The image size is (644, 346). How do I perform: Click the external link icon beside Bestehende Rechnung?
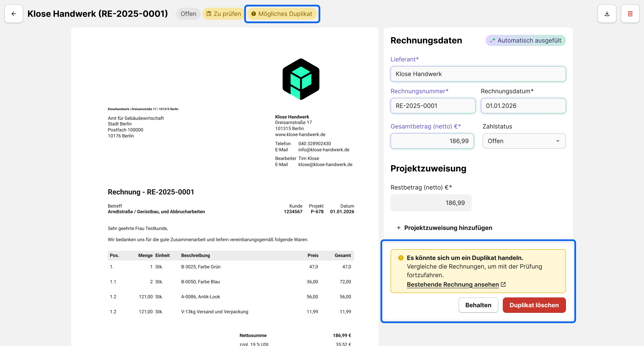(x=503, y=284)
